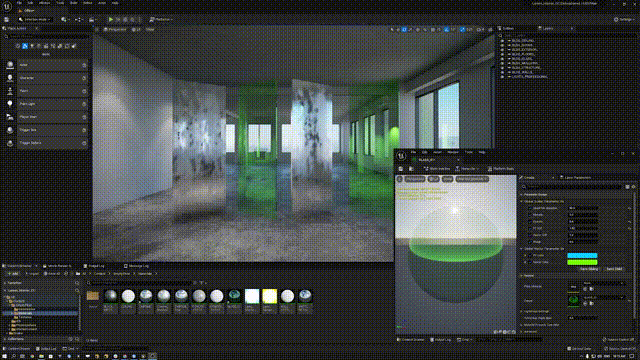
Task: Collapse the General section in Details
Action: tap(522, 276)
